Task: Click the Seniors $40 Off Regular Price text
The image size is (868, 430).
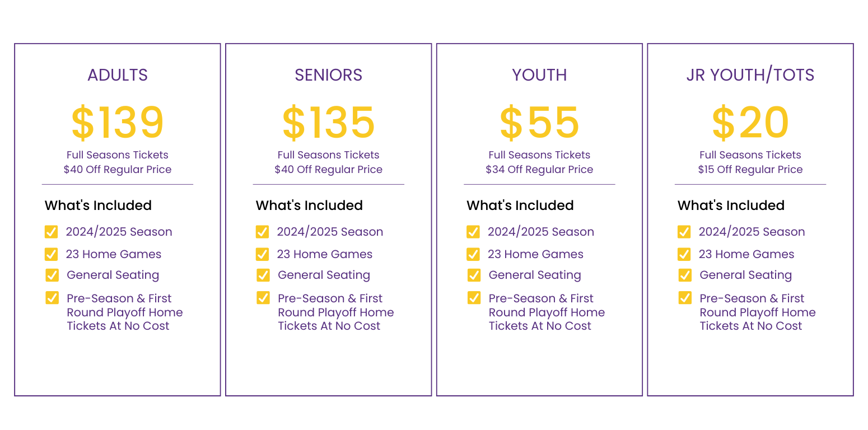Action: [x=329, y=170]
